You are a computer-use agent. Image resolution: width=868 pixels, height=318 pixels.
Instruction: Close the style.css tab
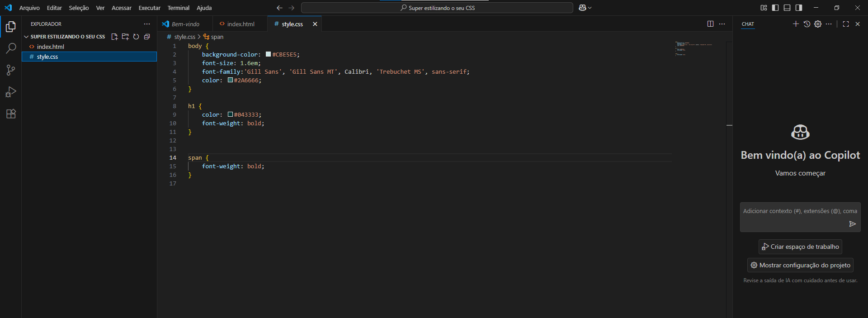click(x=315, y=24)
